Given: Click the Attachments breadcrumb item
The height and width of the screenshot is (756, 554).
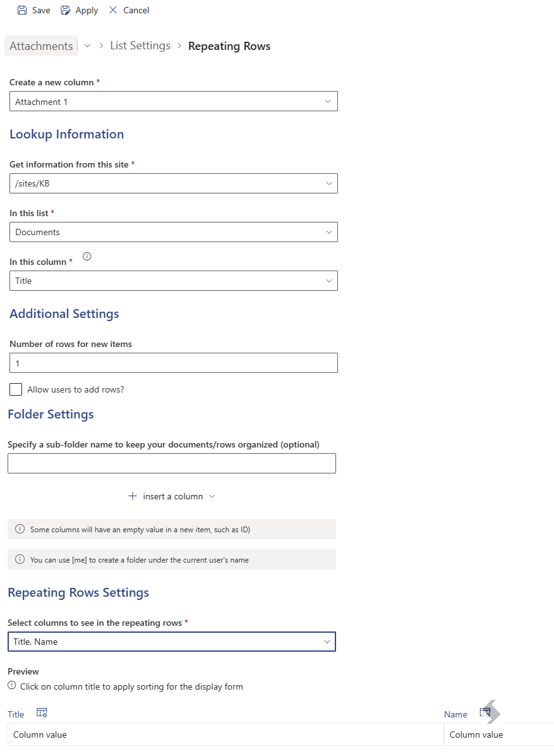Looking at the screenshot, I should [41, 46].
